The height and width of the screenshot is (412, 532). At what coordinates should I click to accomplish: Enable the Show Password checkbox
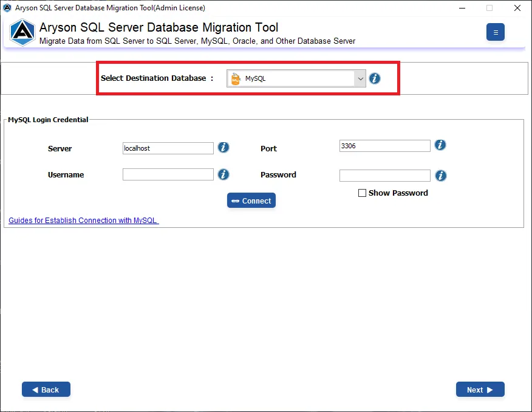click(x=362, y=193)
